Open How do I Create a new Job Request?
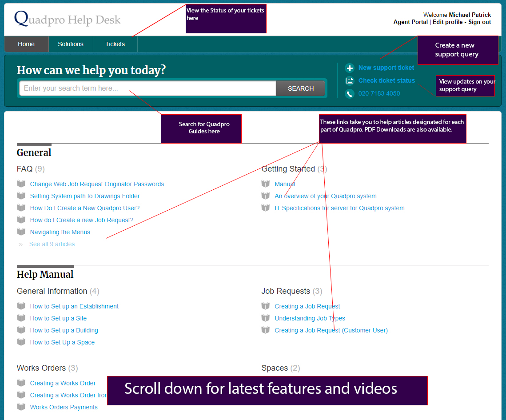The width and height of the screenshot is (506, 420). coord(82,220)
